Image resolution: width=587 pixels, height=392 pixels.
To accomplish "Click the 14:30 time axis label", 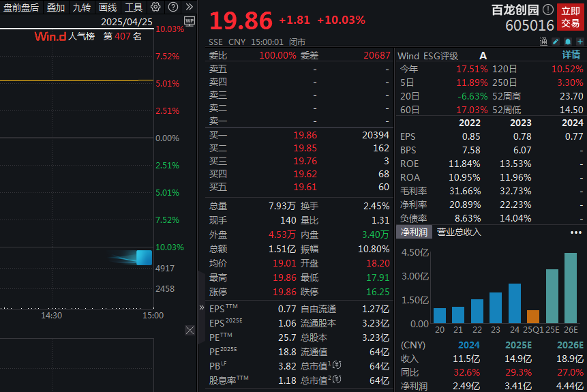I will [x=51, y=316].
